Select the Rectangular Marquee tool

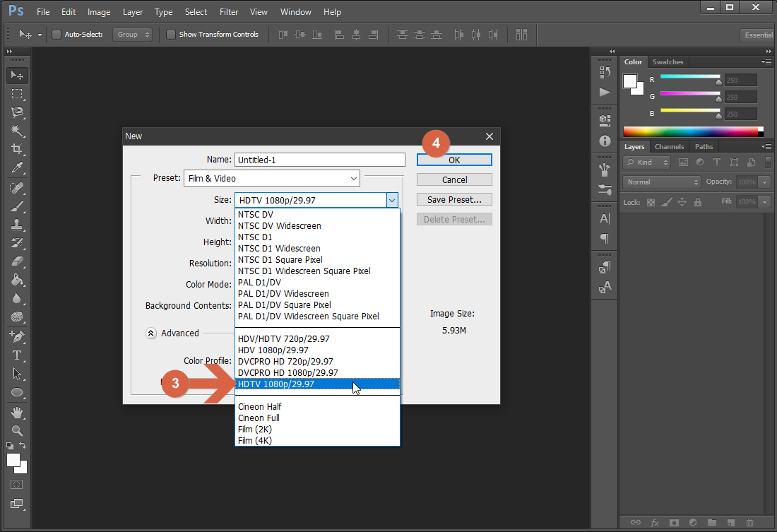pyautogui.click(x=18, y=94)
